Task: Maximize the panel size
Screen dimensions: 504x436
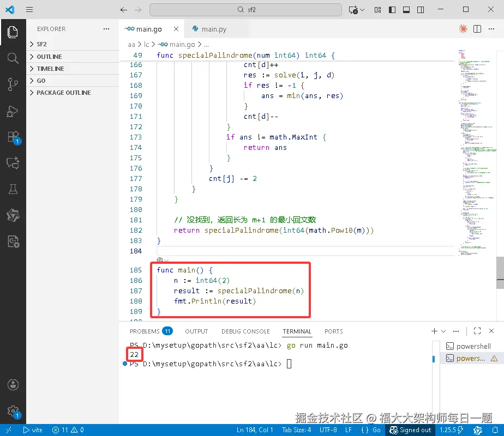Action: coord(477,331)
